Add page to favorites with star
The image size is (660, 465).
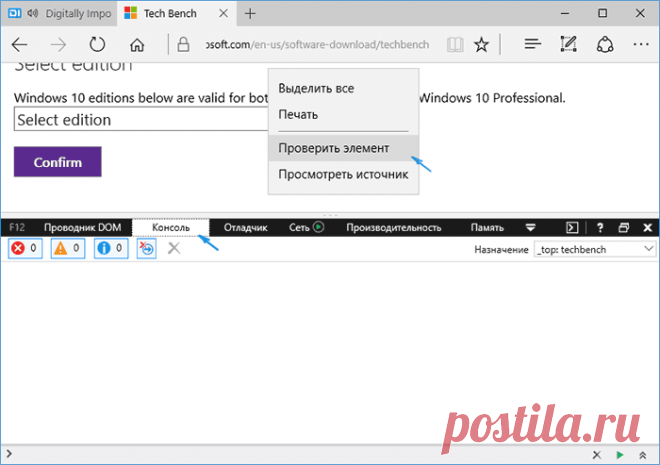point(481,44)
